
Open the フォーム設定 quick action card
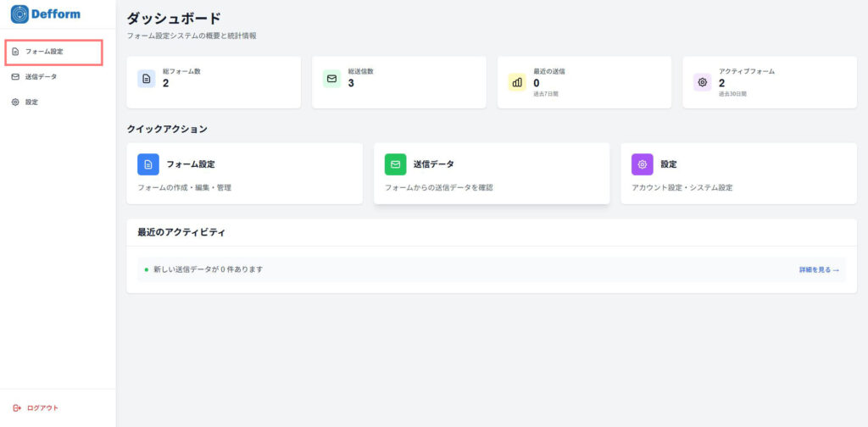tap(244, 174)
